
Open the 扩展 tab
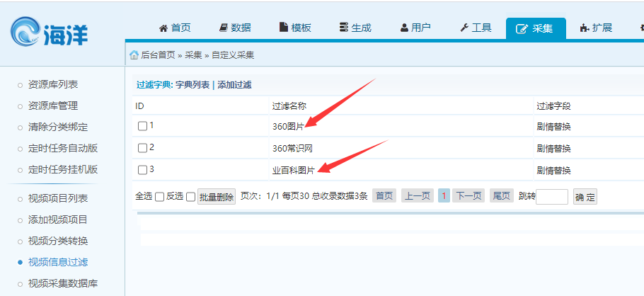(x=596, y=28)
